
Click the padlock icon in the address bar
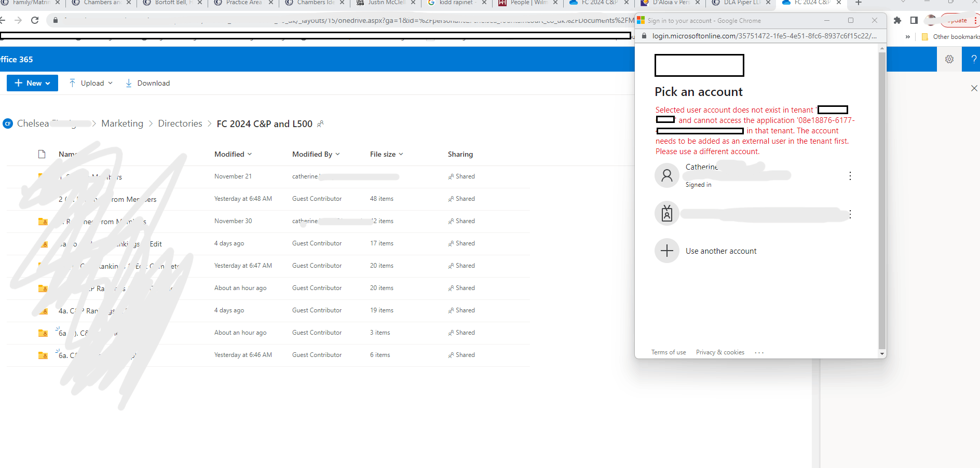point(55,20)
